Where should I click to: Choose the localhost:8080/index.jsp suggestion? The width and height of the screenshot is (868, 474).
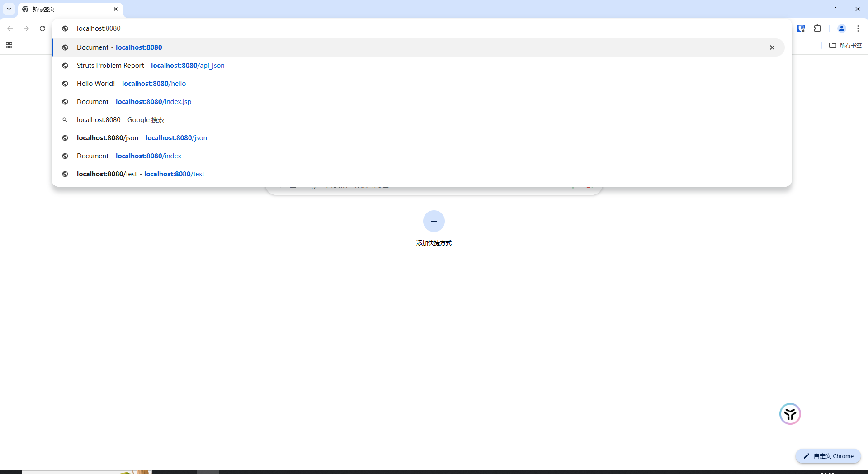134,102
